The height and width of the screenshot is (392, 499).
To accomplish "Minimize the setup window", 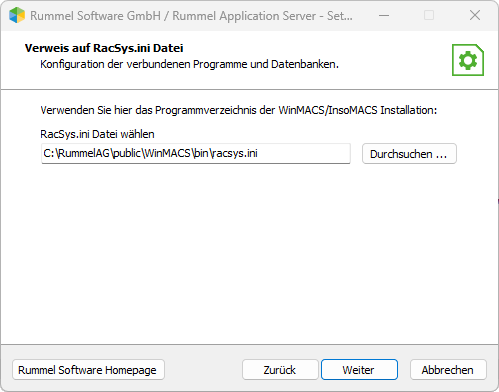I will (384, 15).
